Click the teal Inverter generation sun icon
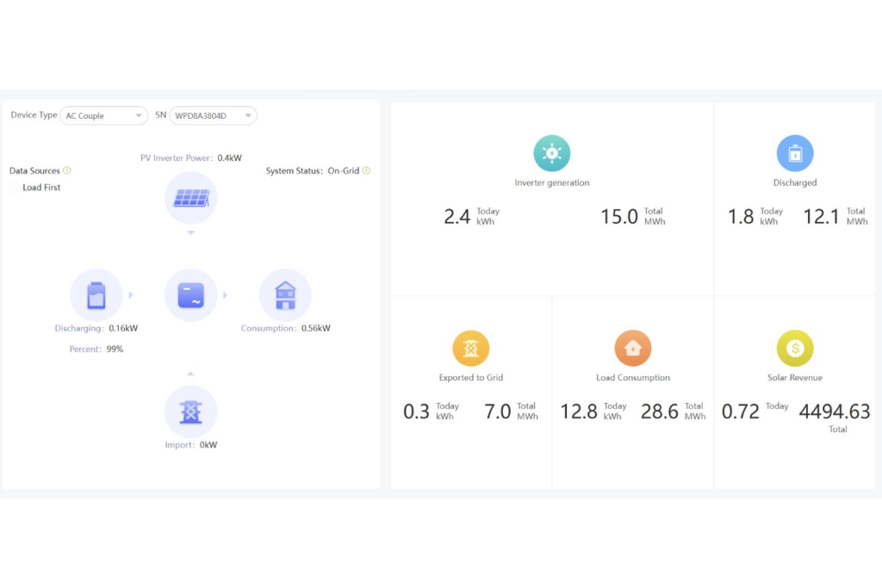This screenshot has height=588, width=882. coord(552,154)
